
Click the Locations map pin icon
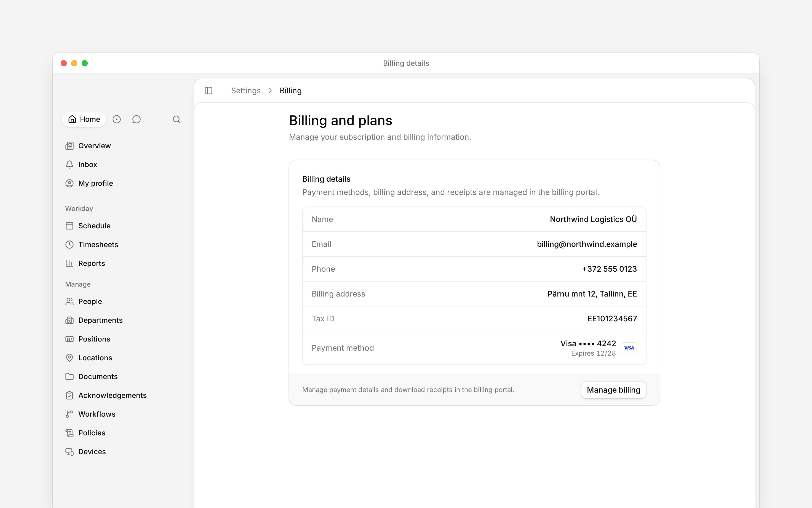[70, 358]
